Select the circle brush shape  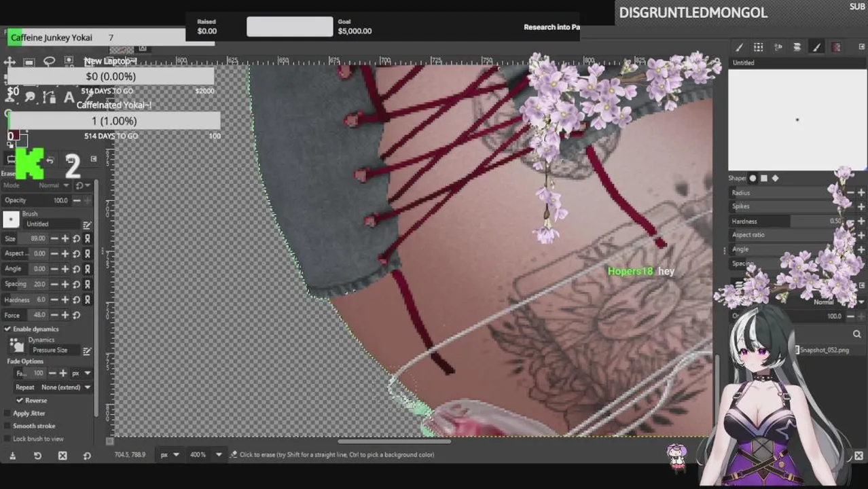[x=753, y=179]
